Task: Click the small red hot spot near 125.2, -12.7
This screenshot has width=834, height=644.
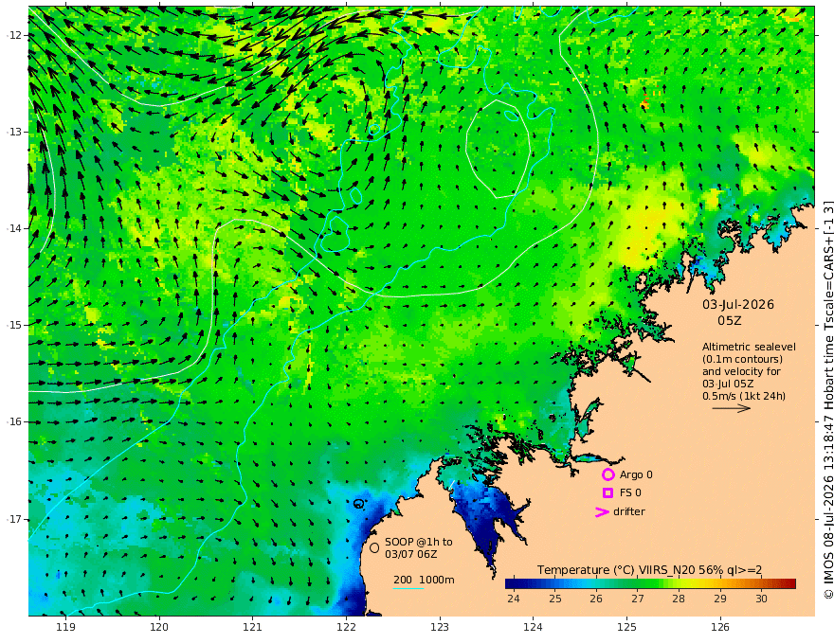Action: click(645, 99)
